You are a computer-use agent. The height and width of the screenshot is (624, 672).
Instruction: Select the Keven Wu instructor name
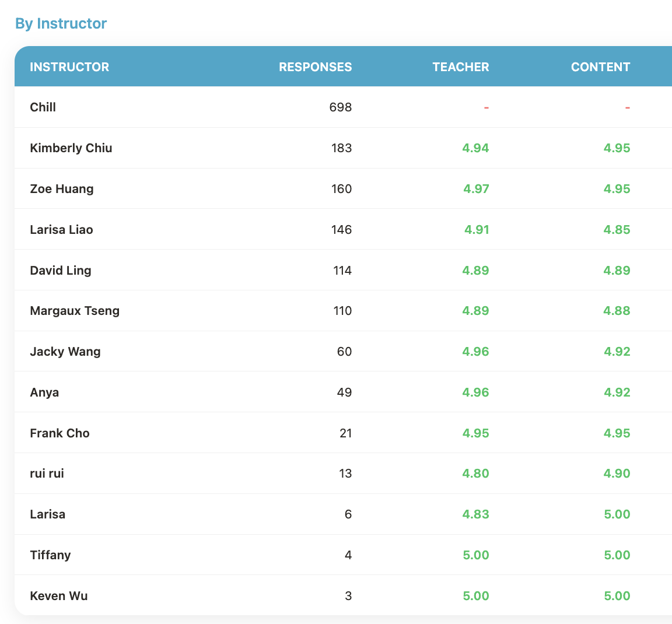tap(59, 595)
